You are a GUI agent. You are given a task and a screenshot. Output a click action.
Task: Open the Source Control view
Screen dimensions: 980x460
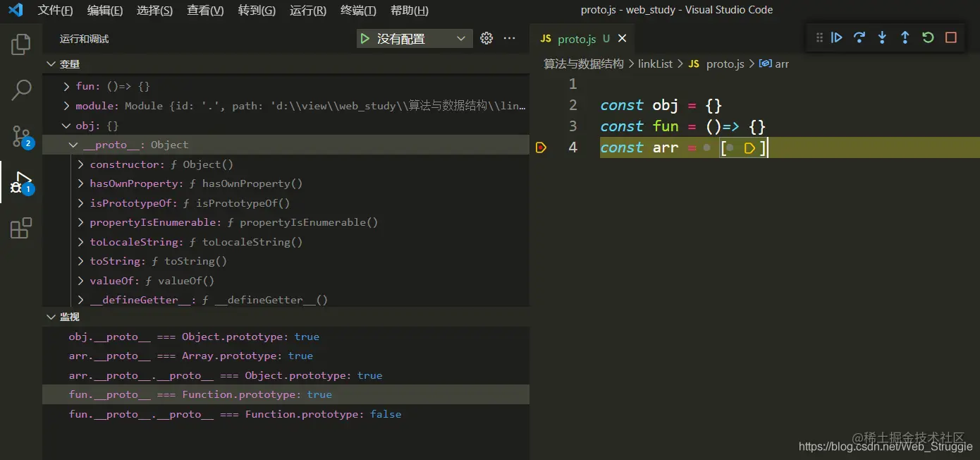click(21, 136)
